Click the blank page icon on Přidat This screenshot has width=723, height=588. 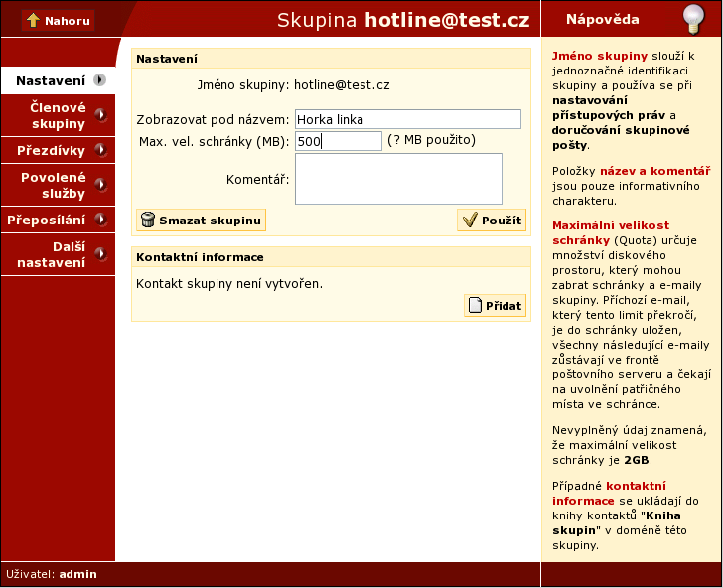click(475, 305)
